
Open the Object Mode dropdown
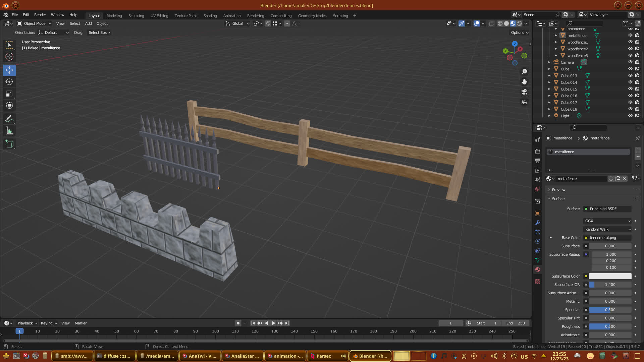tap(34, 23)
